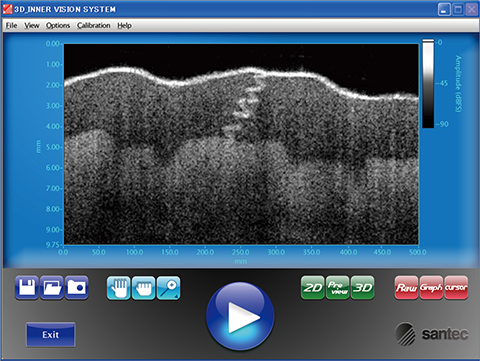The height and width of the screenshot is (361, 480).
Task: Click the '250.0' horizontal axis label
Action: click(x=241, y=252)
